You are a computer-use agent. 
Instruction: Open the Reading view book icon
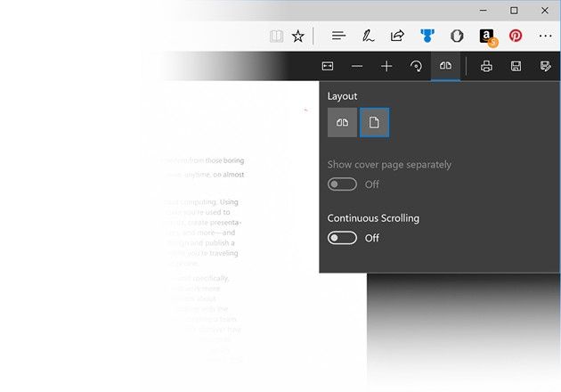pyautogui.click(x=276, y=37)
